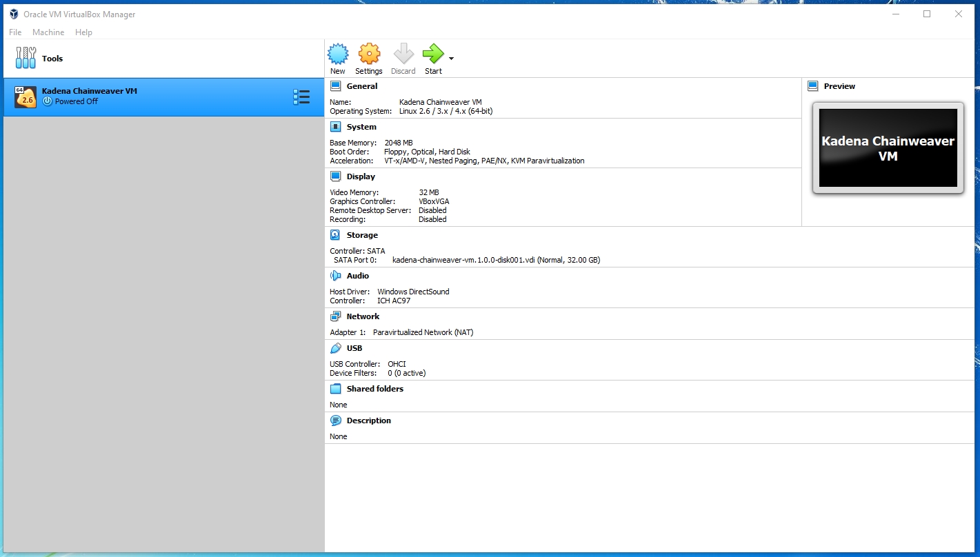Click the Audio section speaker icon
This screenshot has height=557, width=980.
(x=335, y=276)
